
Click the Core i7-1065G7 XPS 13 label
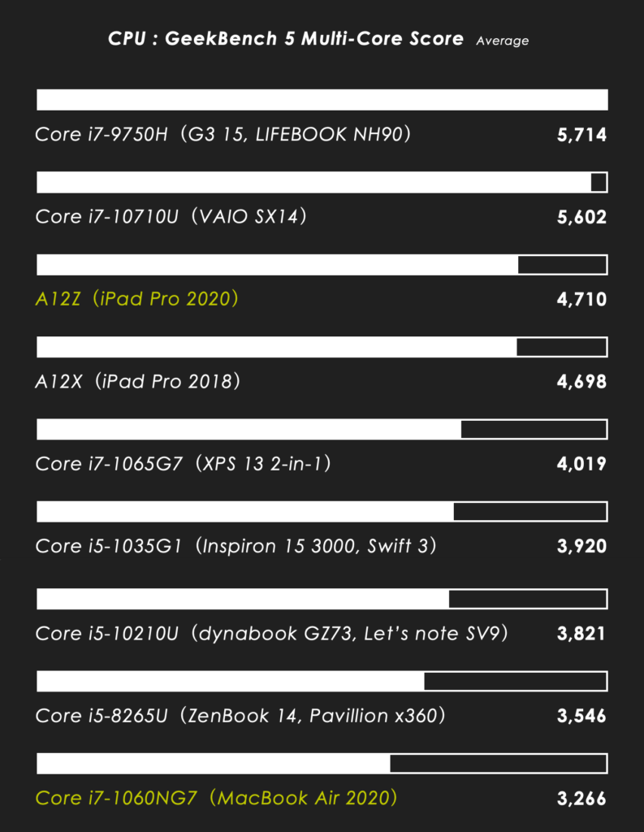[x=183, y=464]
